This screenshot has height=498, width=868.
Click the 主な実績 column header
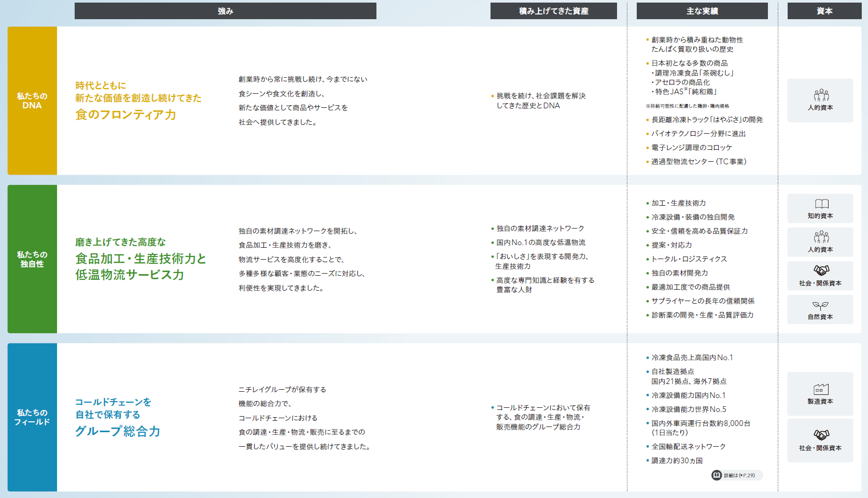pyautogui.click(x=702, y=11)
